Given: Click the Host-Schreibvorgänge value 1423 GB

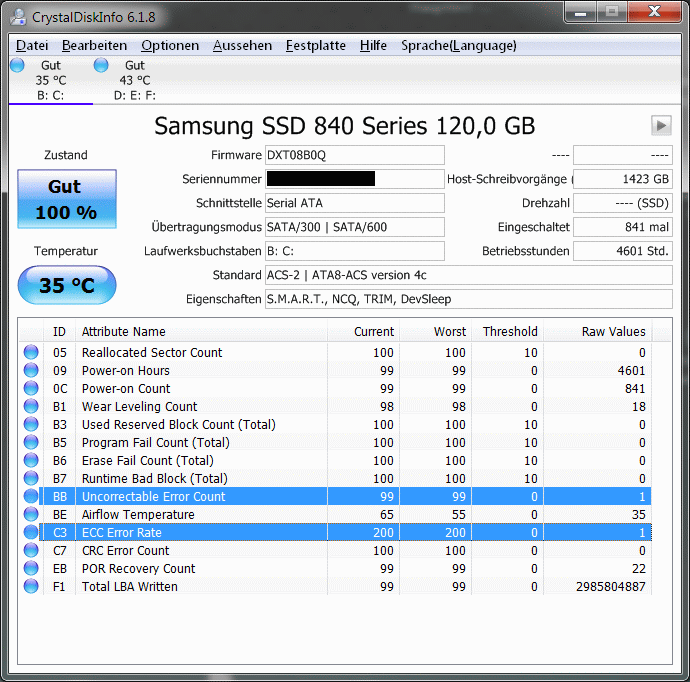Looking at the screenshot, I should pyautogui.click(x=623, y=179).
